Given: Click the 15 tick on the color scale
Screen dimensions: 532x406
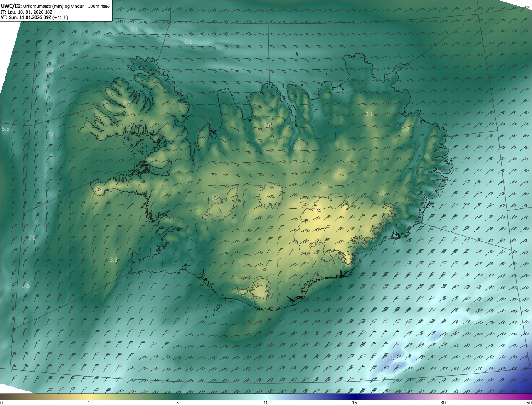Looking at the screenshot, I should coord(355,403).
